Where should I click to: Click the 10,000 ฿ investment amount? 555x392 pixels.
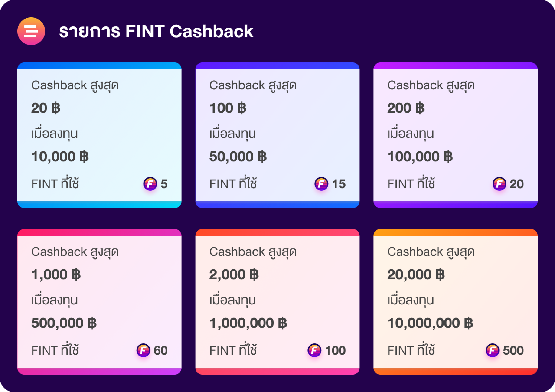(60, 157)
